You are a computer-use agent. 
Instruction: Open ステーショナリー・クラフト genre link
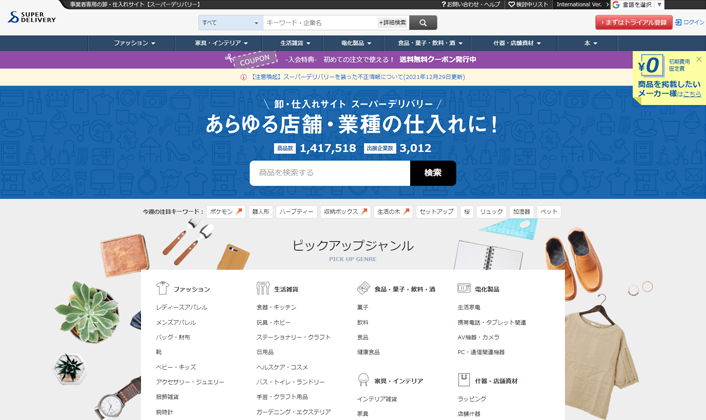(x=294, y=337)
